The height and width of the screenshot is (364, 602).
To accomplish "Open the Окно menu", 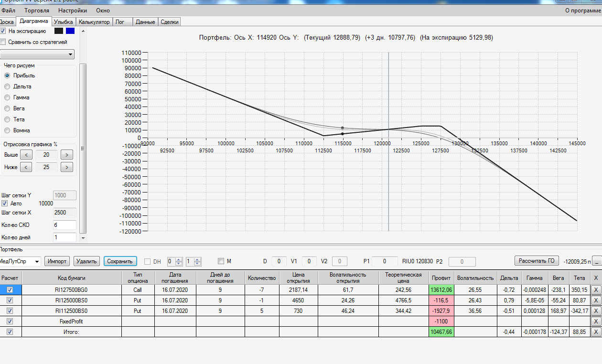I will tap(103, 10).
